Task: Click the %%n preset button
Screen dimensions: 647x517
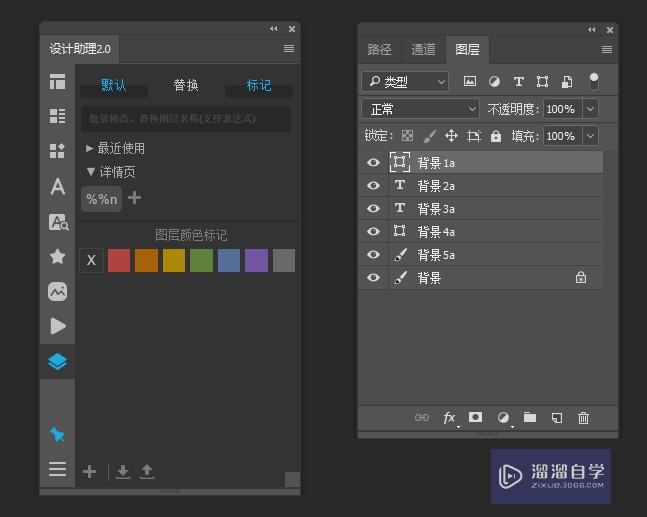Action: tap(102, 199)
